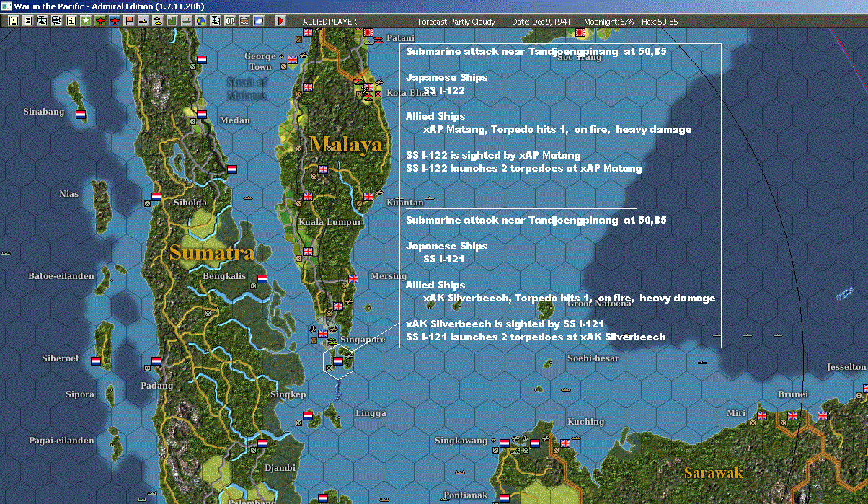868x504 pixels.
Task: Click the green chart toolbar icon
Action: [x=172, y=21]
